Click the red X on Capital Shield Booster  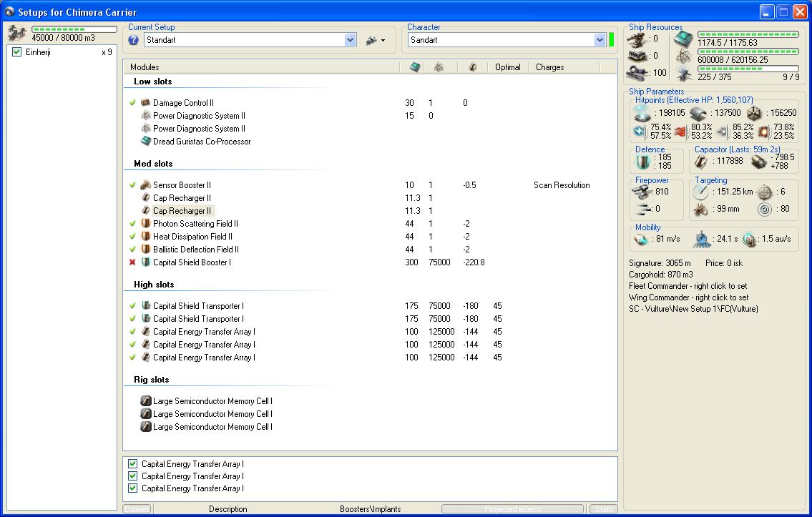(132, 262)
